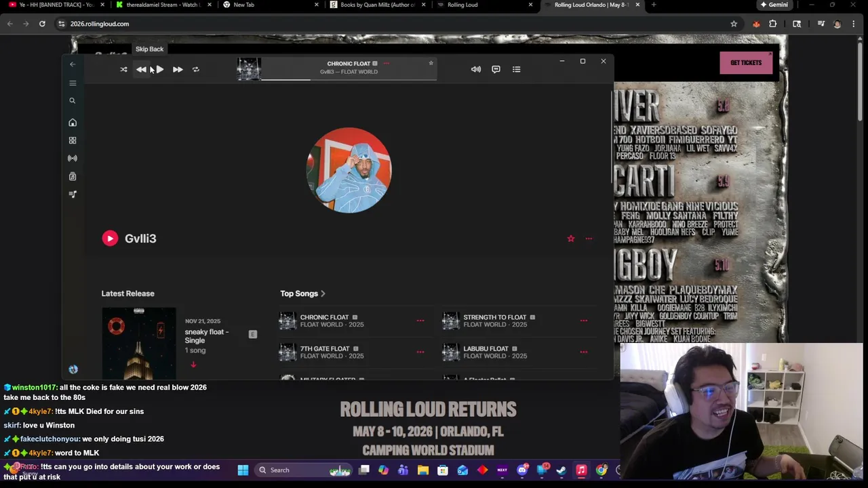This screenshot has width=868, height=488.
Task: Open Microsoft Teams from the taskbar
Action: 403,470
